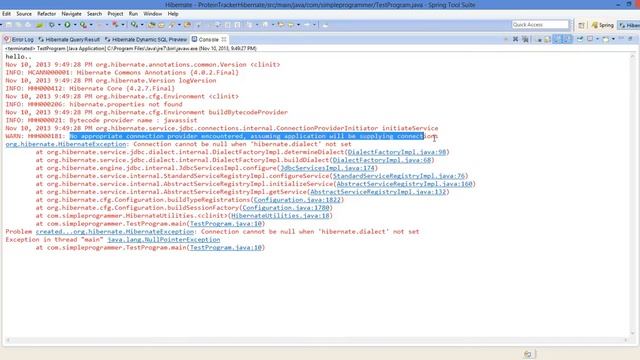Screen dimensions: 640x360
Task: Switch to Hibernate Query Result tab
Action: click(x=69, y=40)
